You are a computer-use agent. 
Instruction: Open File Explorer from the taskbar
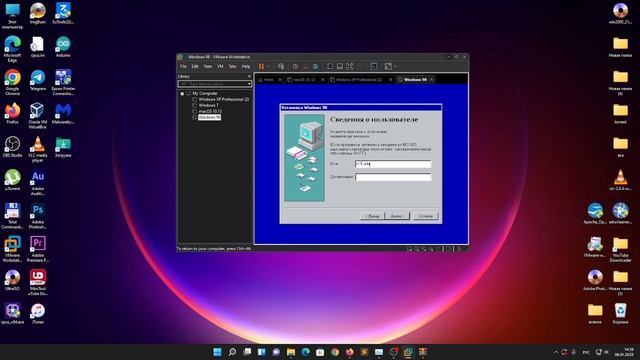(x=291, y=352)
